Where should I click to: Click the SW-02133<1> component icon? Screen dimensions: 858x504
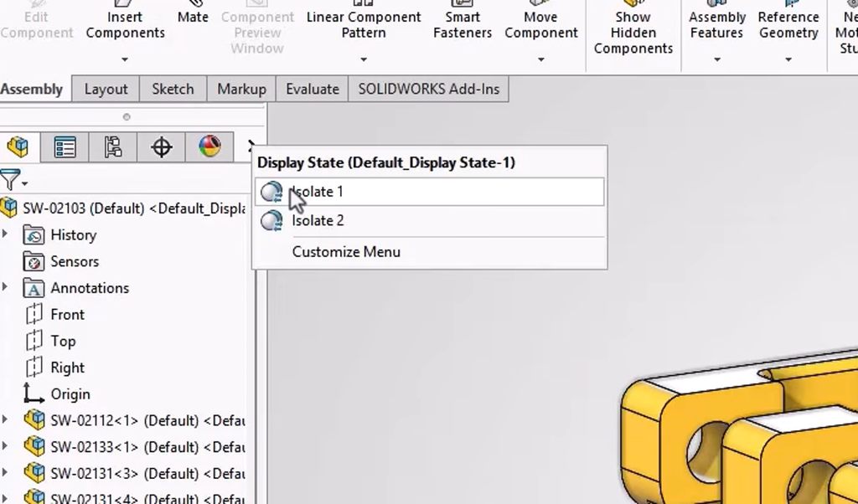(x=34, y=446)
